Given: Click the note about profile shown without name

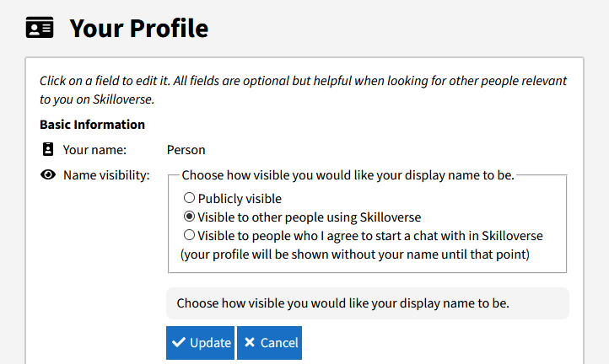Looking at the screenshot, I should coord(355,254).
